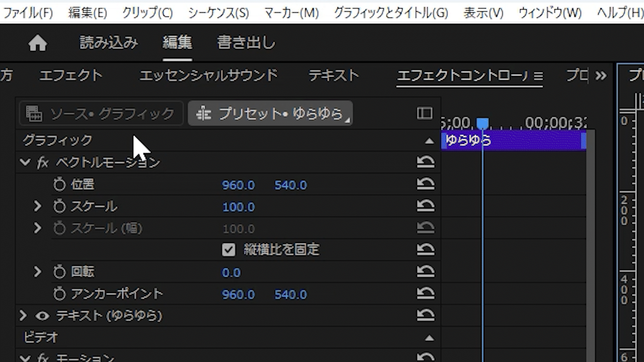The width and height of the screenshot is (644, 362).
Task: Click the スケール value 100.0
Action: pyautogui.click(x=238, y=207)
